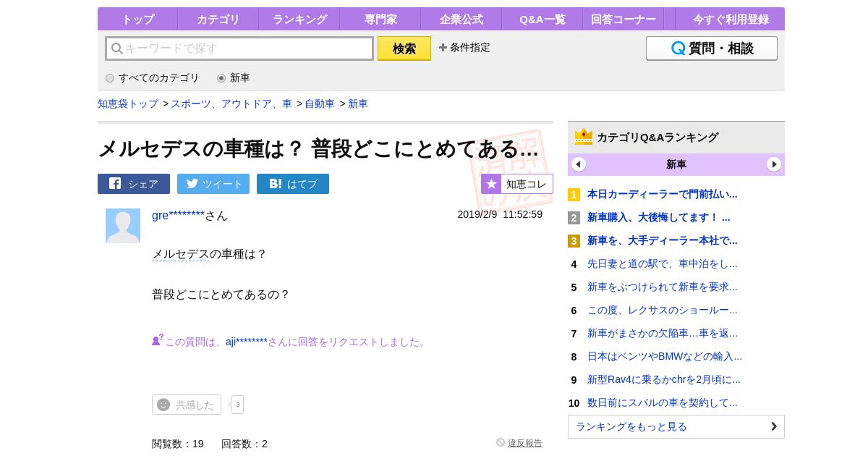Focus the keyword search field

pyautogui.click(x=239, y=48)
